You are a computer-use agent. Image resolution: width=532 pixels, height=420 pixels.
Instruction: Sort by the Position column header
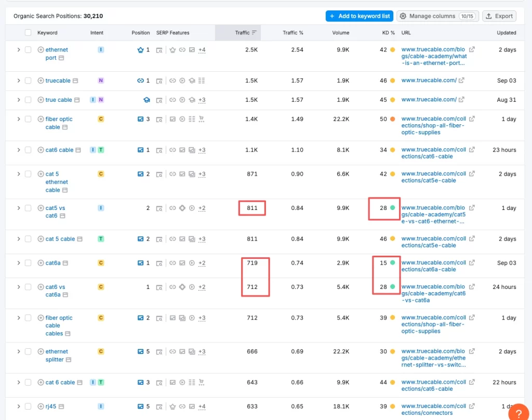click(140, 33)
